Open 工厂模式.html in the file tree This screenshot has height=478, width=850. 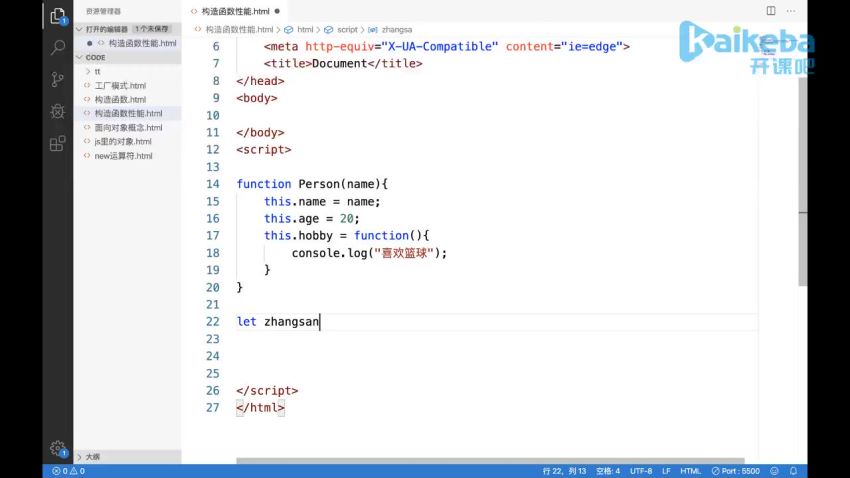120,85
